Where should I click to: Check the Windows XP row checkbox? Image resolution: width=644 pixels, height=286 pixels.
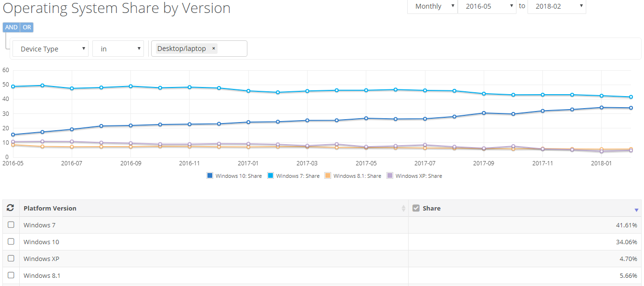[11, 258]
